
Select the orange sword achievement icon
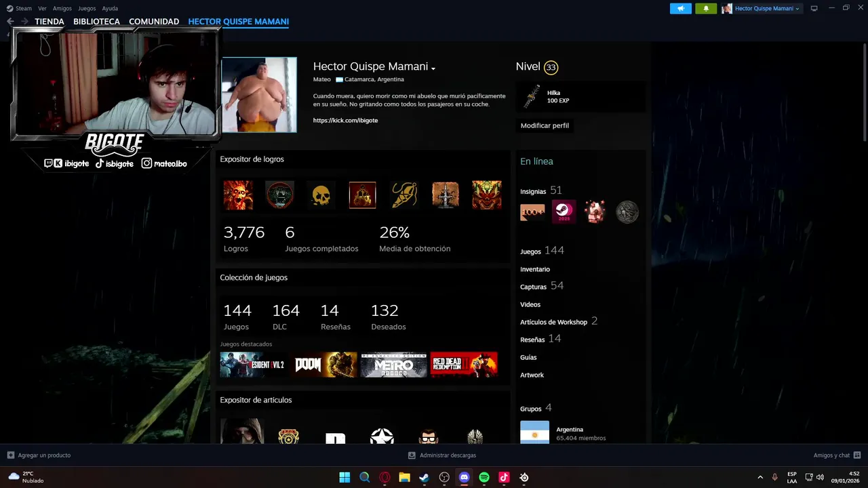click(446, 195)
